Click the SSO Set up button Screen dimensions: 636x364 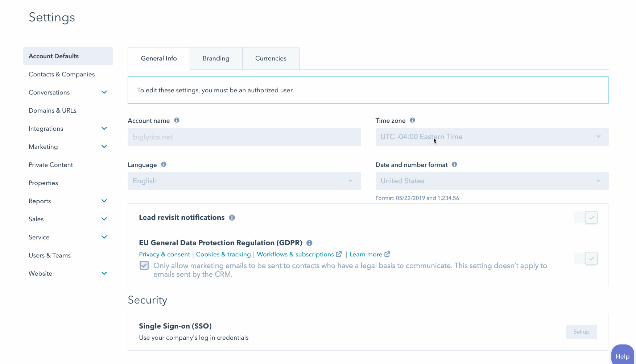(581, 332)
